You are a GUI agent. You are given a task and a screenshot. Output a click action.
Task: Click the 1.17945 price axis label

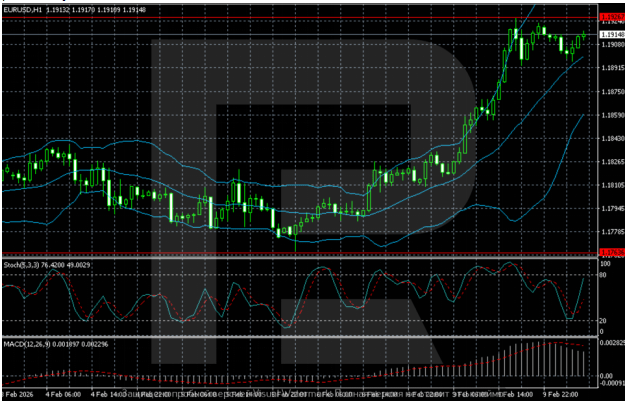click(608, 209)
